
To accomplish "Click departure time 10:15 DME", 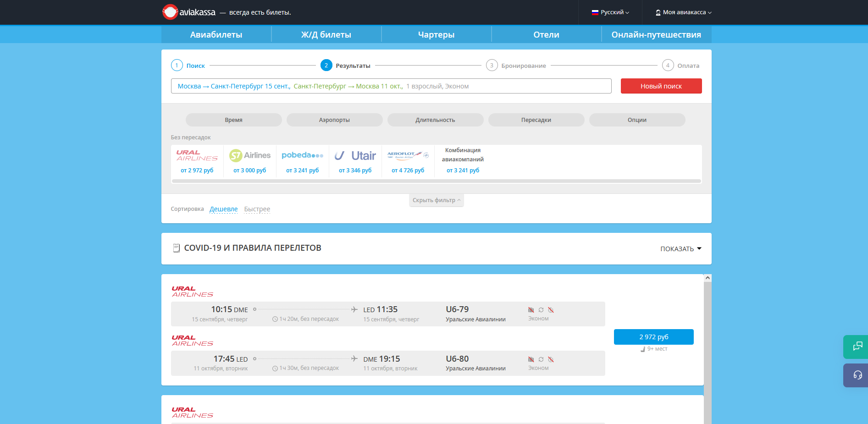I will pos(229,309).
